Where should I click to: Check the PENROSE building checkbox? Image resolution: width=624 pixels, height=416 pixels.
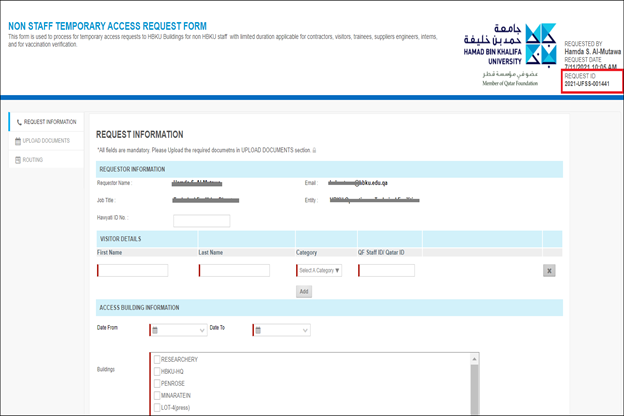pos(157,383)
